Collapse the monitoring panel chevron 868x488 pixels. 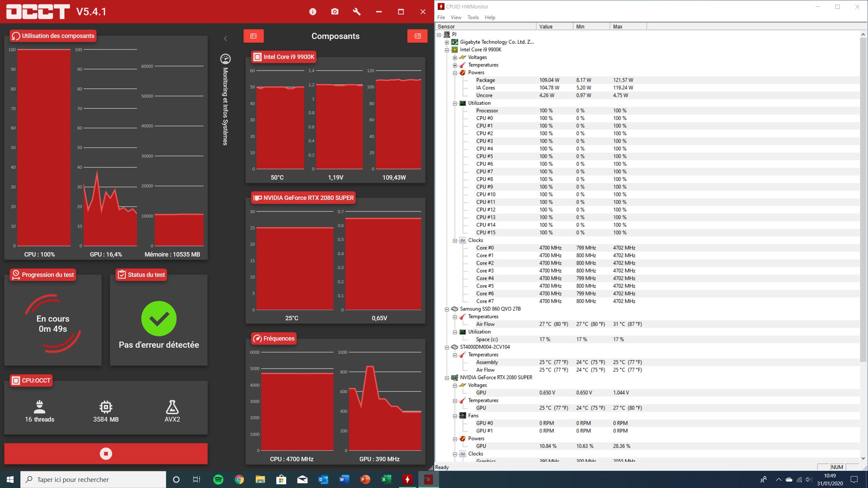click(225, 39)
